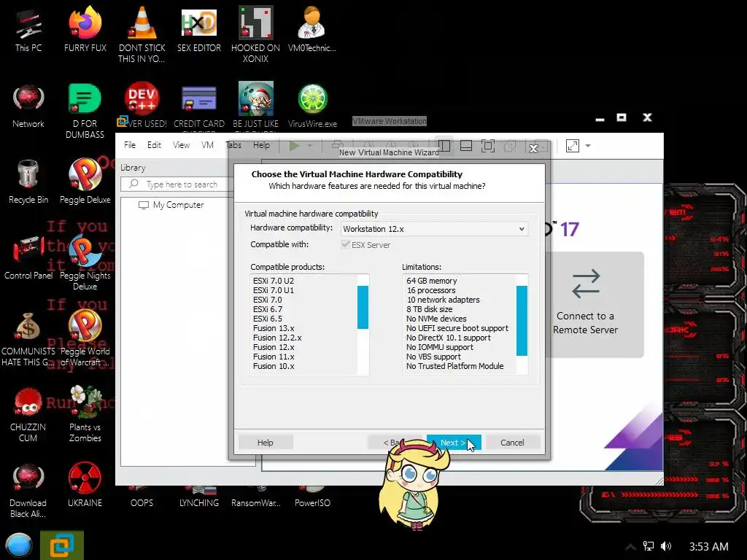Open the D FOR DUMBASS icon

85,112
